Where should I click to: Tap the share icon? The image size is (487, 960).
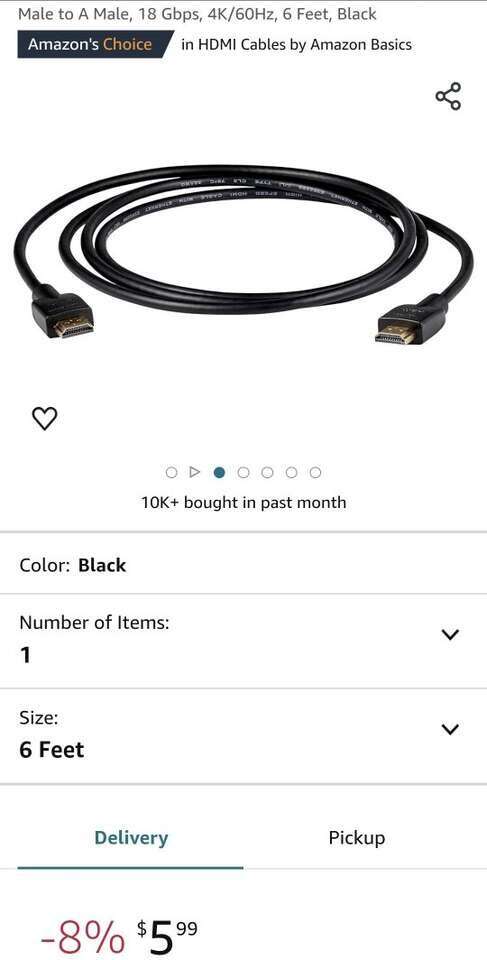448,96
